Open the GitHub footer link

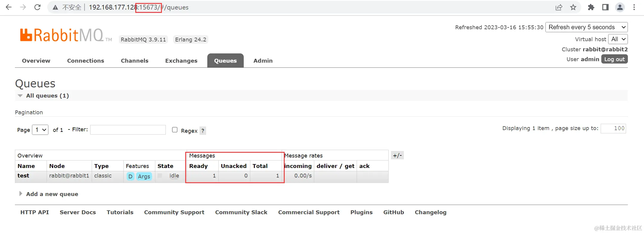(x=394, y=212)
